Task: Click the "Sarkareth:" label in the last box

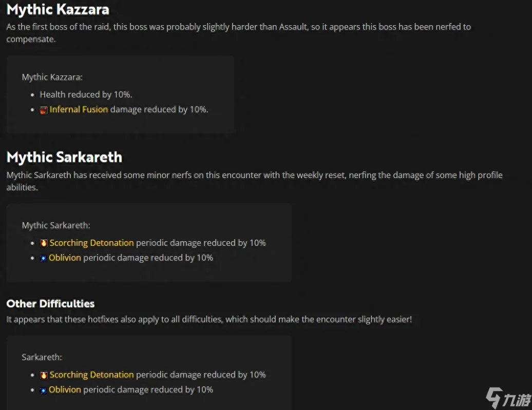Action: tap(42, 357)
